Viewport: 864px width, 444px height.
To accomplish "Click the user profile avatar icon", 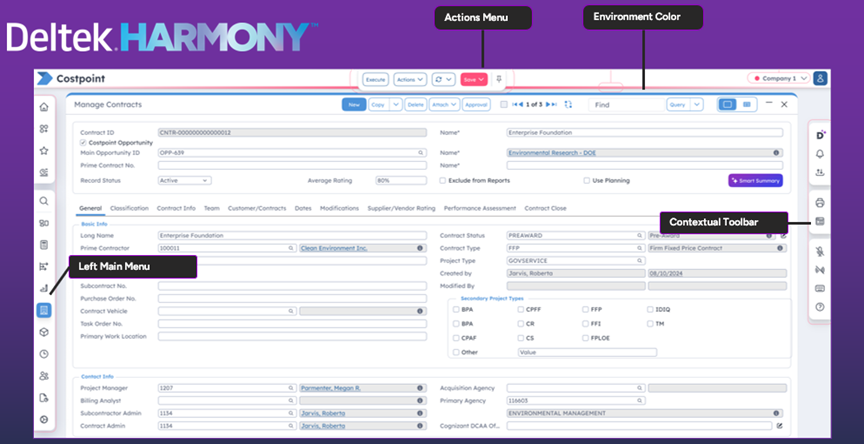I will click(820, 78).
